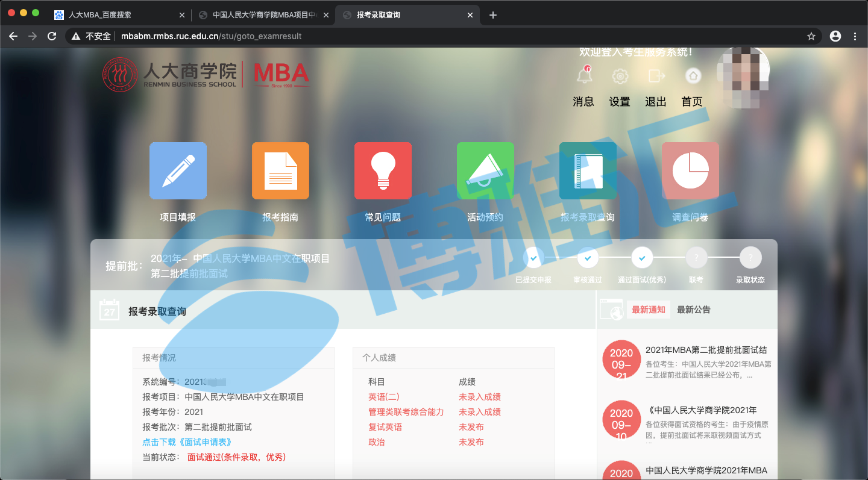Switch to the 中国人民大学商学院MBA项目 browser tab
This screenshot has width=868, height=480.
pos(263,15)
